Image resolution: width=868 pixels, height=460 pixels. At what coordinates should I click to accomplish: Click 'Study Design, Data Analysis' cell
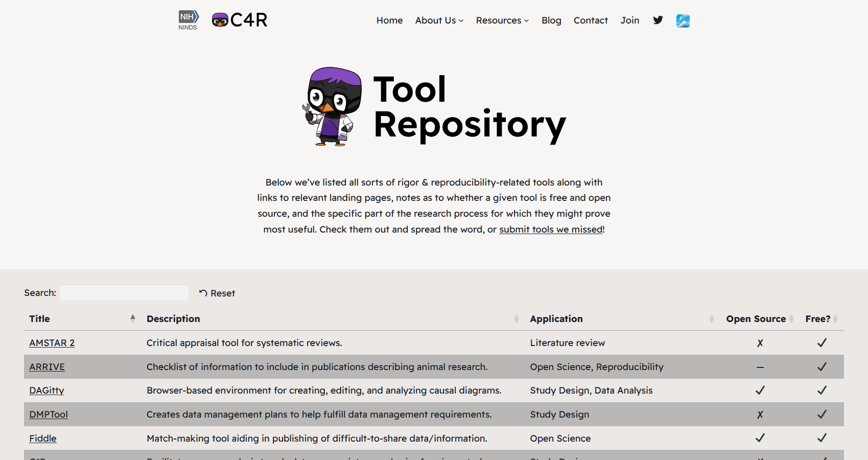click(x=592, y=390)
